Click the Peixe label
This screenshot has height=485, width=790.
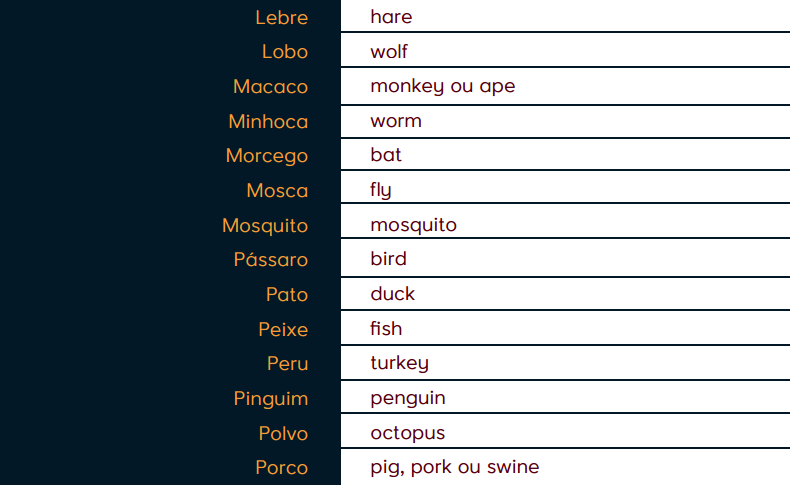[x=283, y=329]
